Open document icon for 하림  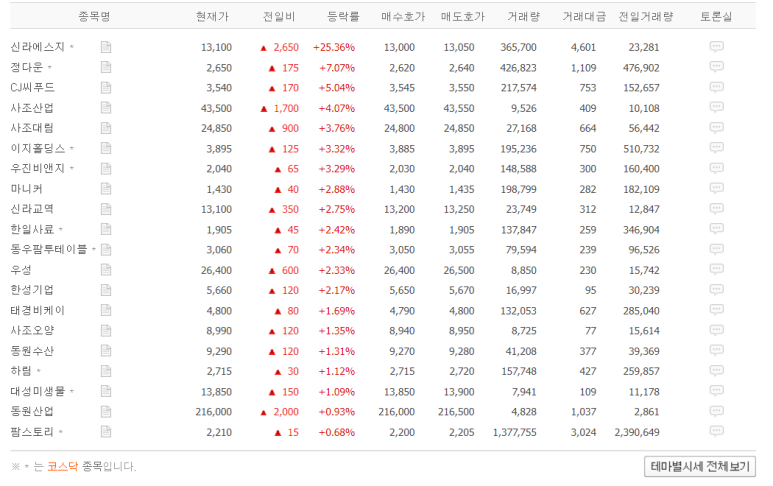106,371
